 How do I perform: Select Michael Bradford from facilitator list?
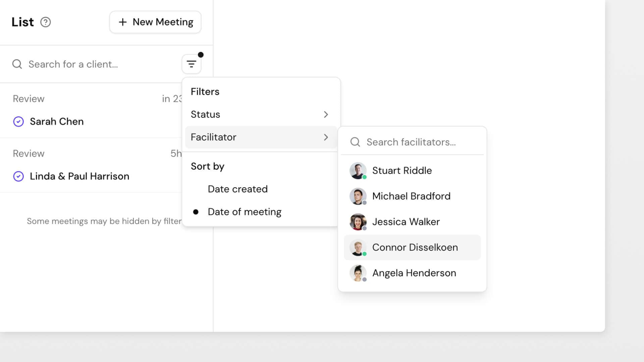(x=411, y=196)
